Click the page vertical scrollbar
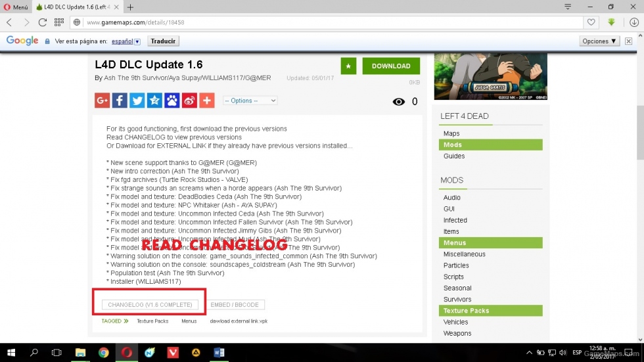This screenshot has width=644, height=362. coord(640,133)
